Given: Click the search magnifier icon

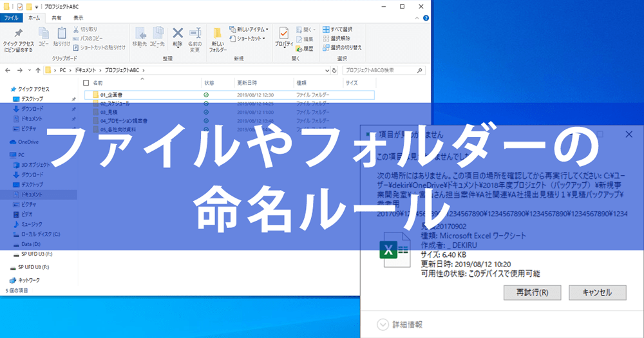Looking at the screenshot, I should (419, 70).
